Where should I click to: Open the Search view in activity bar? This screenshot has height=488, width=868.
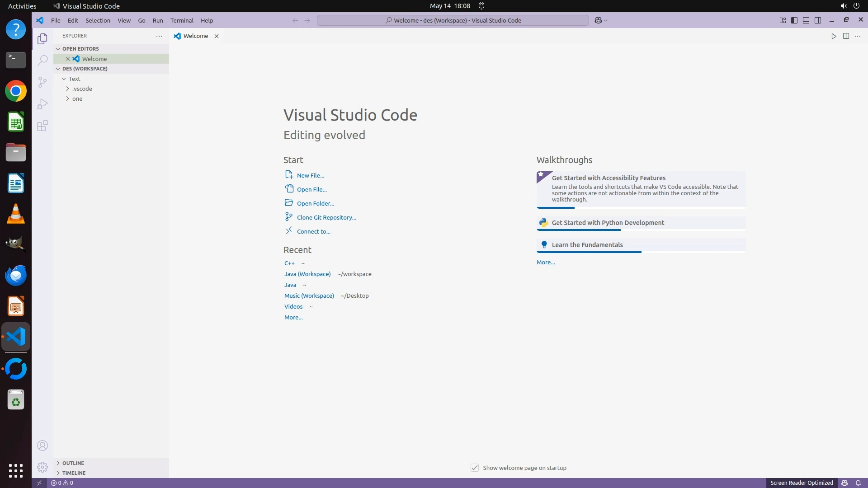point(42,61)
